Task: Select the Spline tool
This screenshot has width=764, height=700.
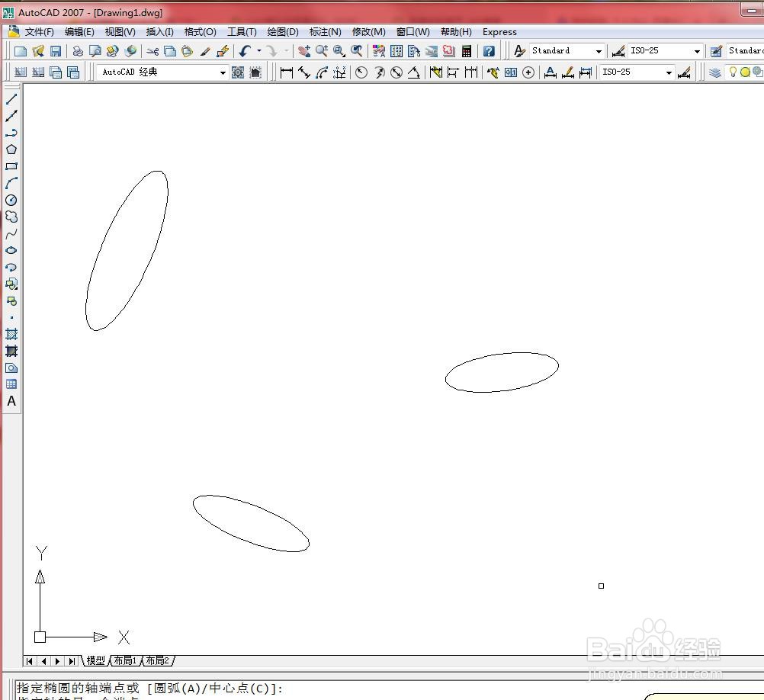Action: (x=11, y=234)
